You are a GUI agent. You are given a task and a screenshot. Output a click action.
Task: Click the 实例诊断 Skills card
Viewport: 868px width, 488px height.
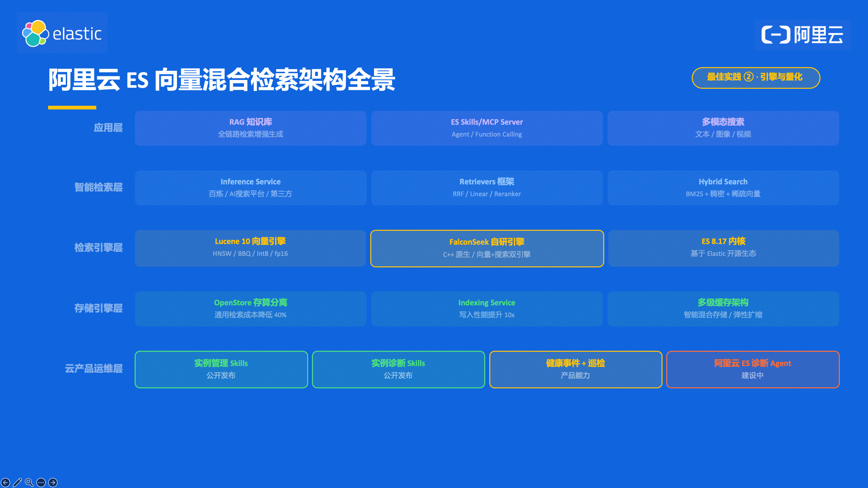pyautogui.click(x=398, y=369)
